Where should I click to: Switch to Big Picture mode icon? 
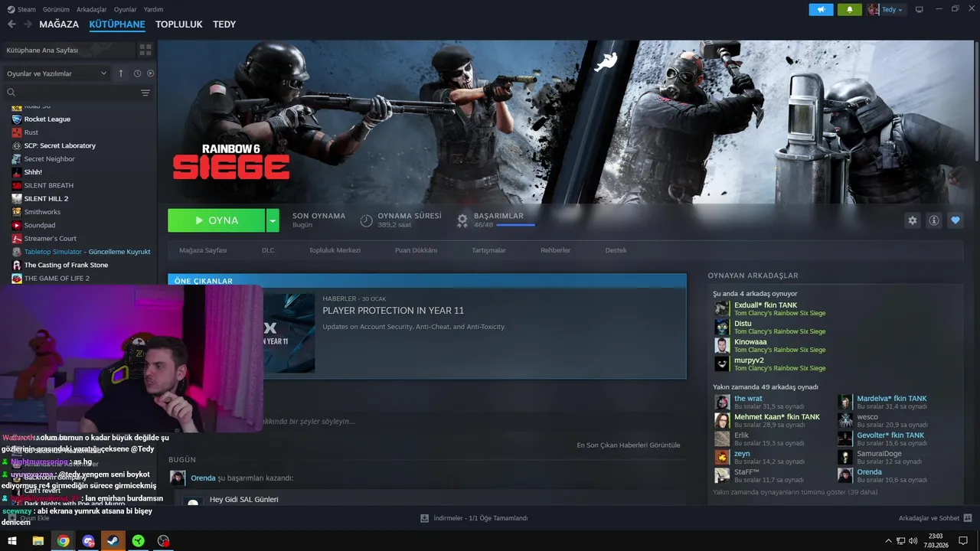[x=920, y=9]
